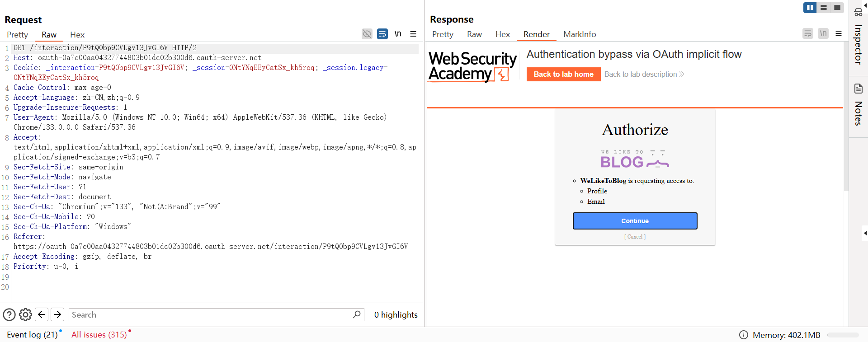Toggle non-printable characters (\n) in Request panel
868x342 pixels.
coord(398,34)
